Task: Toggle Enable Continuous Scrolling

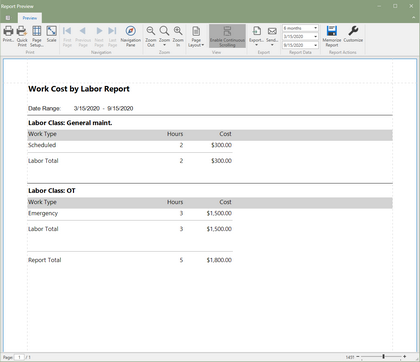Action: pos(227,36)
